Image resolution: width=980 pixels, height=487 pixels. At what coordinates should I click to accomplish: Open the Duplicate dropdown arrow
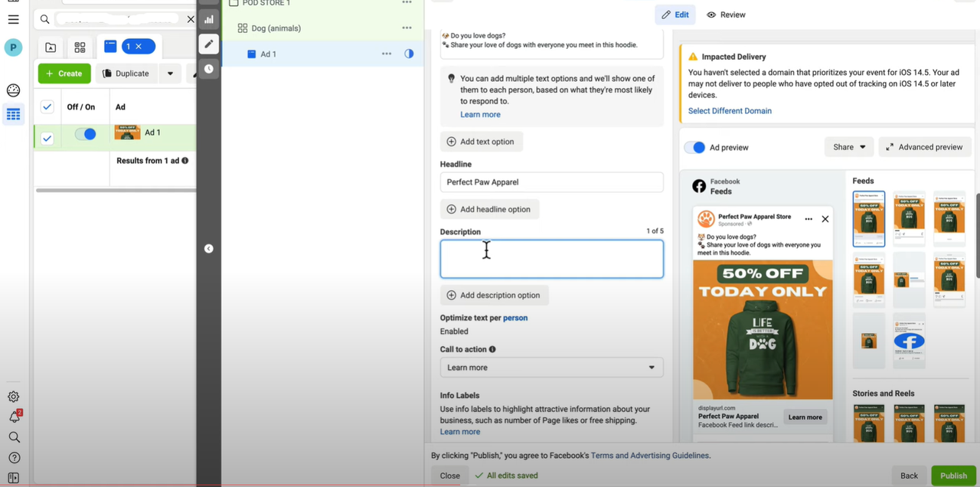click(x=170, y=74)
